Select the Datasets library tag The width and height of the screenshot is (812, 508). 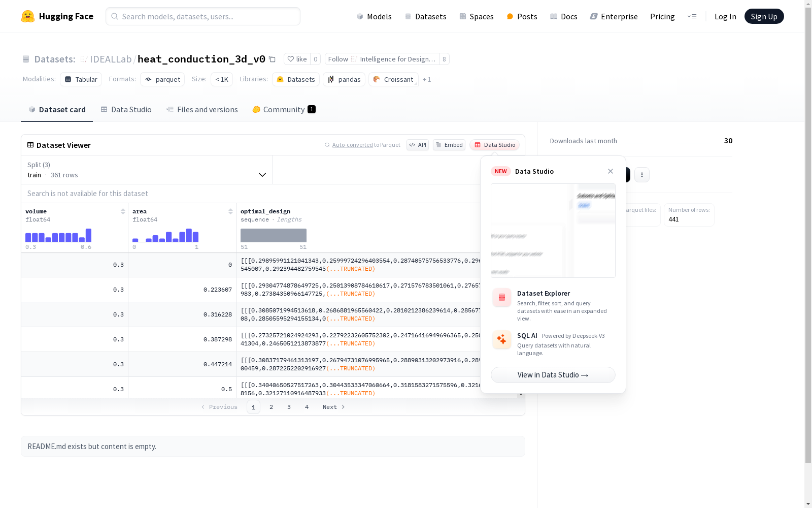(296, 79)
